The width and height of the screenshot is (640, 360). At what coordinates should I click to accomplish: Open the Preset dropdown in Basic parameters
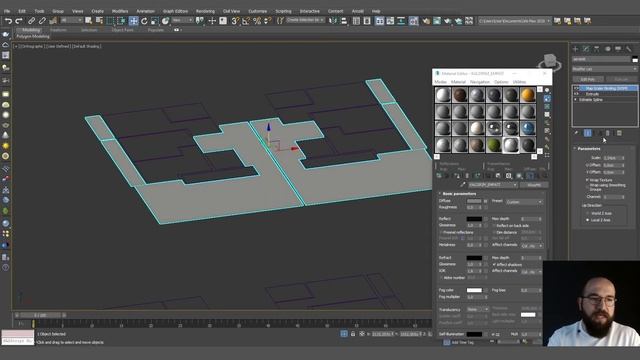[x=524, y=202]
